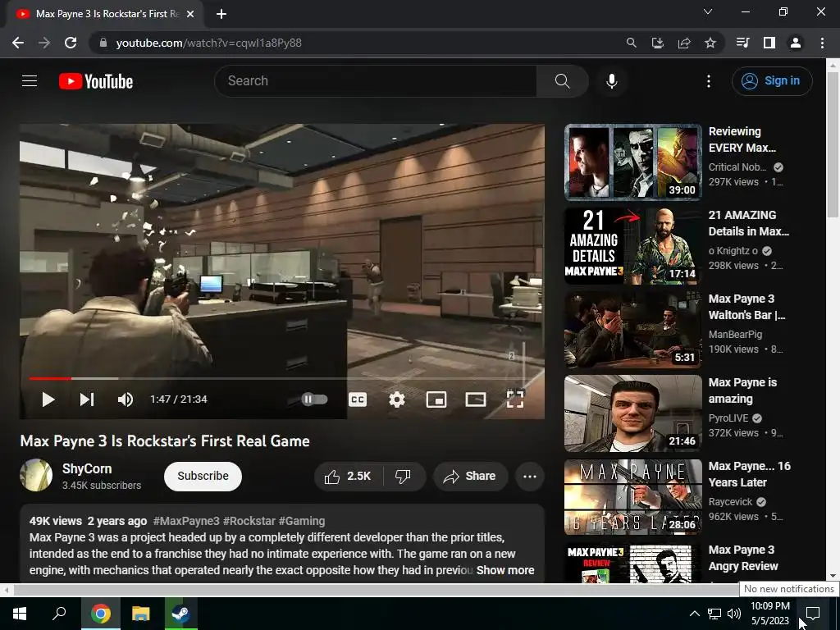Click the search magnifier button
840x630 pixels.
coord(562,81)
